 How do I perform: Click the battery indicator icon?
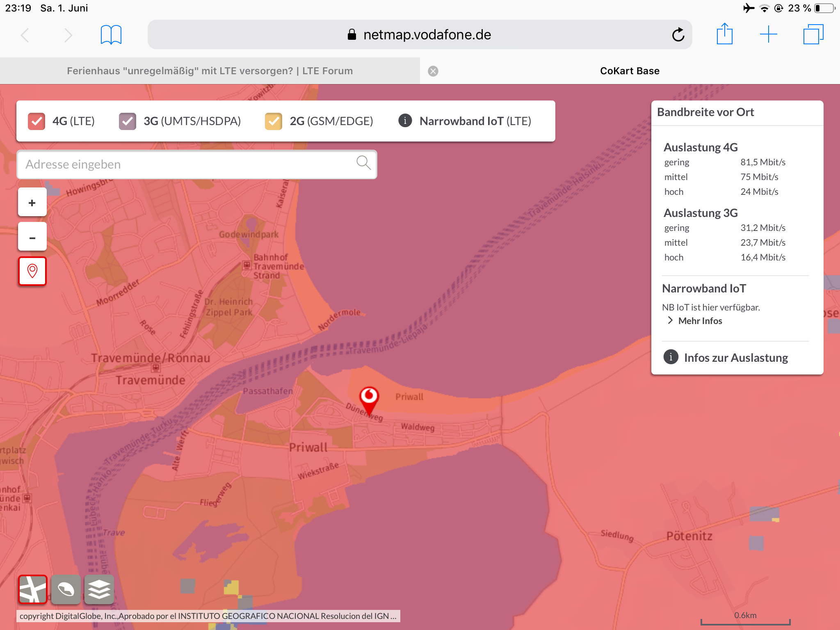coord(825,8)
